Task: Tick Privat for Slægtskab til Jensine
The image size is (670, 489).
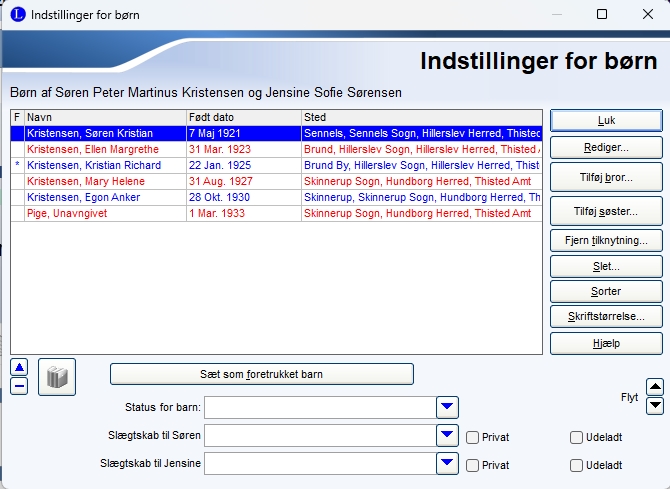Action: click(473, 465)
